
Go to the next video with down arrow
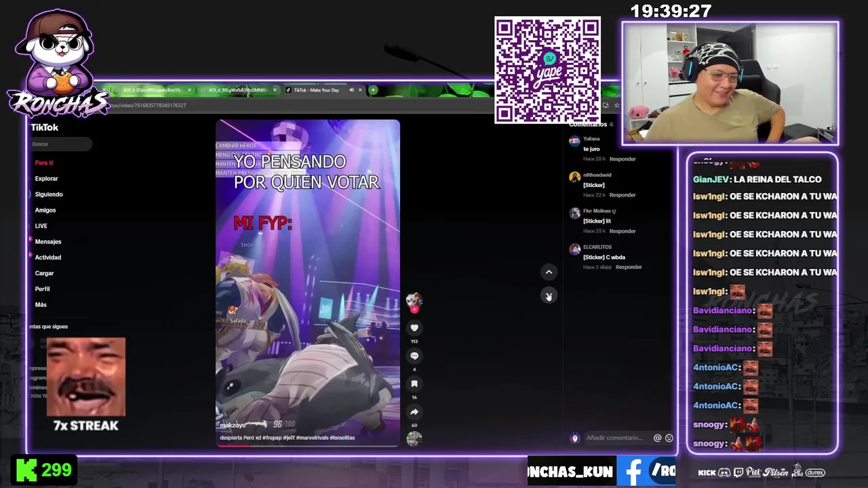(x=549, y=296)
